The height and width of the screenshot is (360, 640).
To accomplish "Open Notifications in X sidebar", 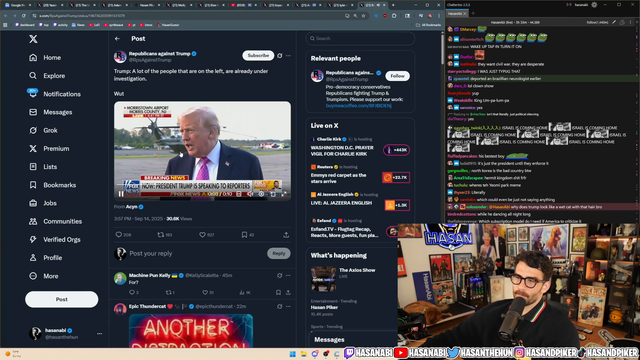I will coord(55,94).
